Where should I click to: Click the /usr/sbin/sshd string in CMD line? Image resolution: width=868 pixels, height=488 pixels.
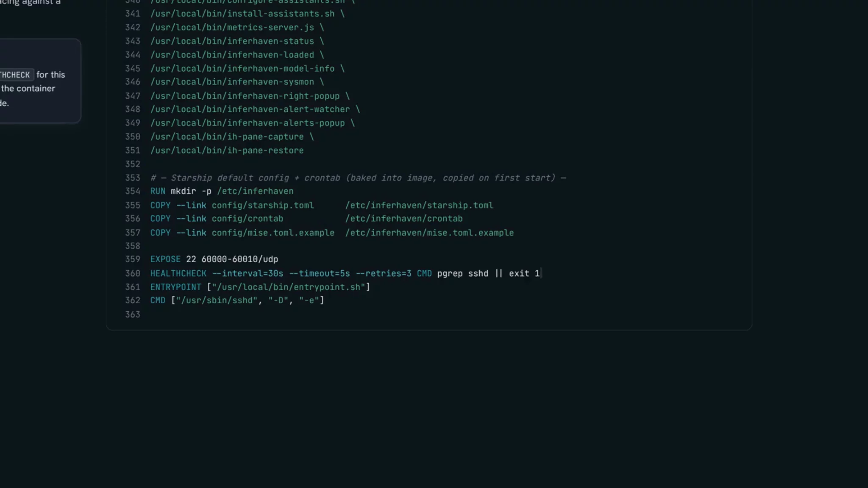pos(217,300)
